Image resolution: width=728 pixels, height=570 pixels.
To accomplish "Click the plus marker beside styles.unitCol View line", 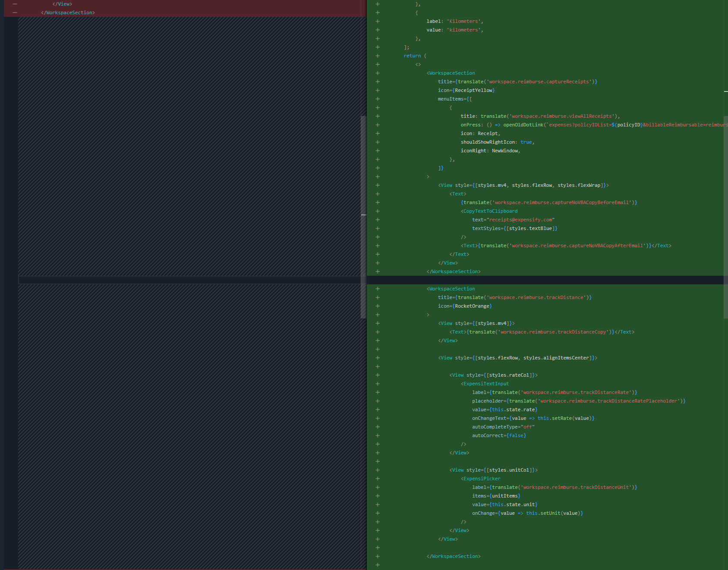I will click(378, 470).
